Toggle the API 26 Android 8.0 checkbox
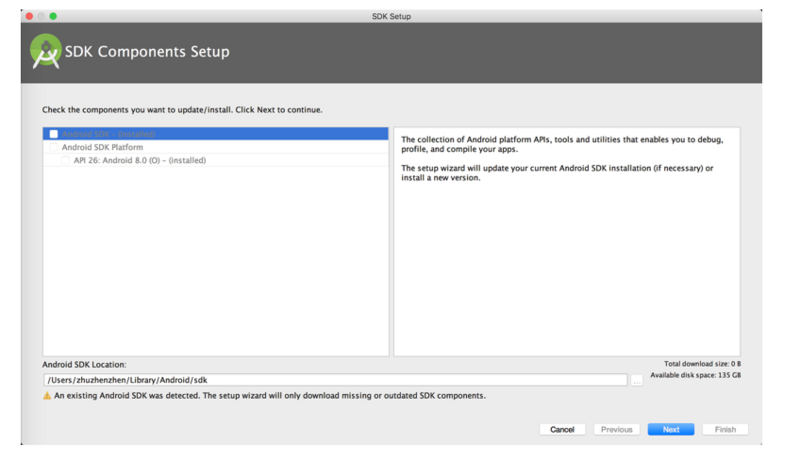The image size is (800, 460). [x=65, y=160]
